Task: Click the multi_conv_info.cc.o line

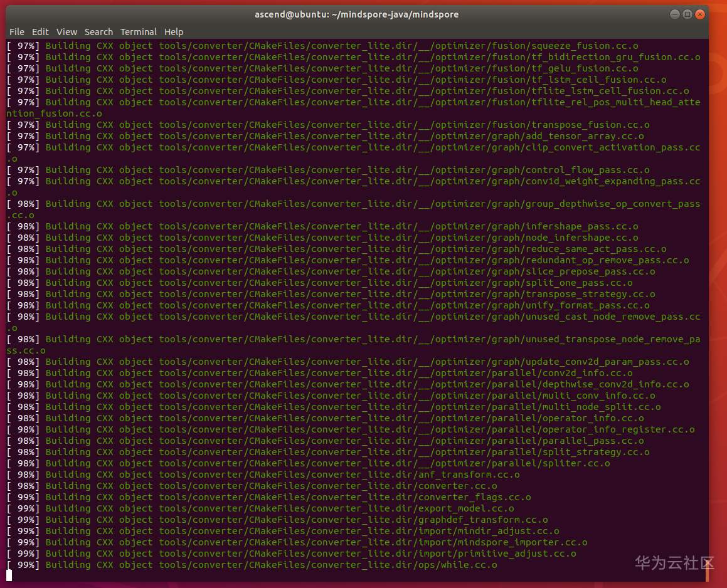Action: coord(331,396)
